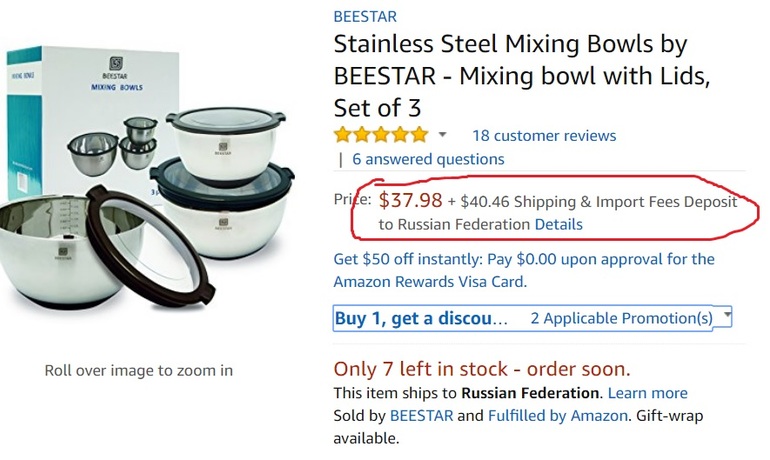Viewport: 770px width, 460px height.
Task: Open the Amazon Rewards Visa Card offer
Action: click(x=430, y=282)
